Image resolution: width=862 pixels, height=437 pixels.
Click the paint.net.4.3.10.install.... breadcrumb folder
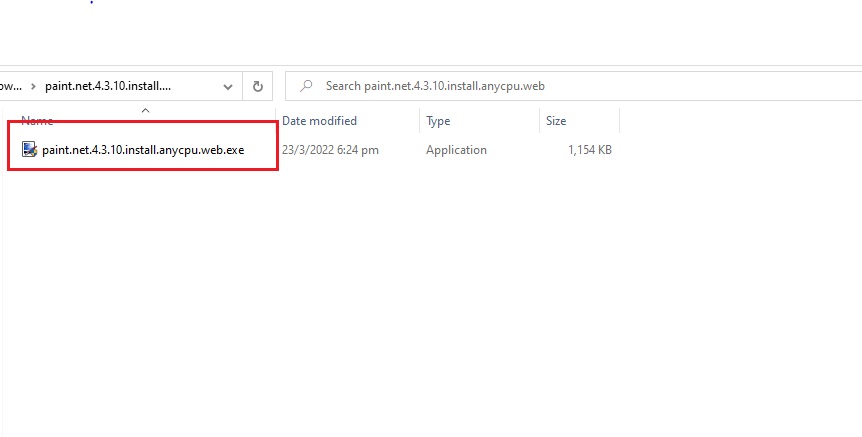[108, 86]
